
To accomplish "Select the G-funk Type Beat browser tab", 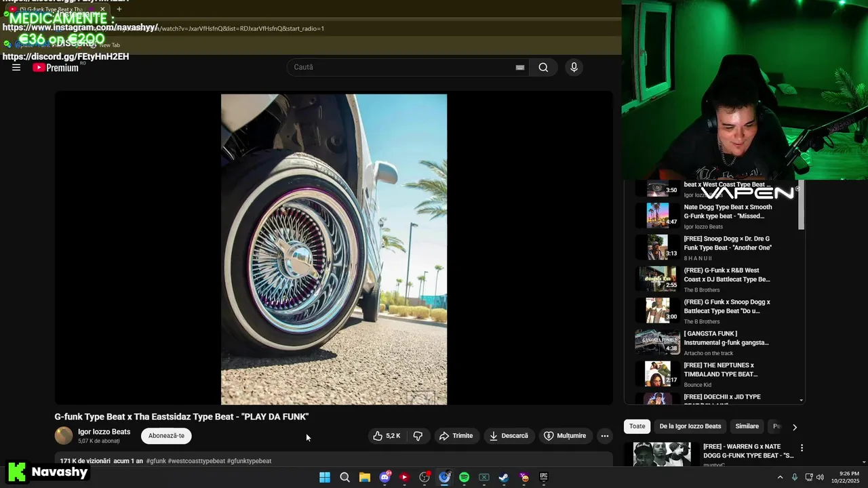I will point(56,9).
